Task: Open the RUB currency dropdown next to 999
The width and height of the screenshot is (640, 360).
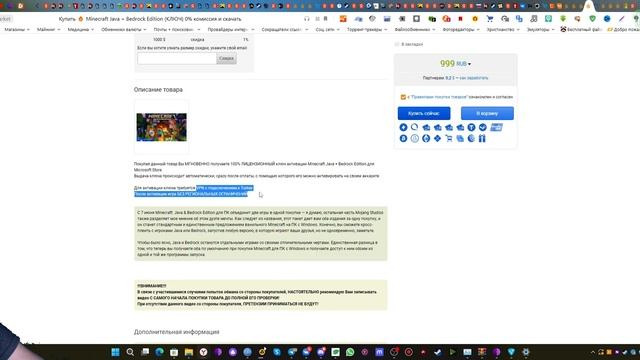Action: tap(463, 64)
